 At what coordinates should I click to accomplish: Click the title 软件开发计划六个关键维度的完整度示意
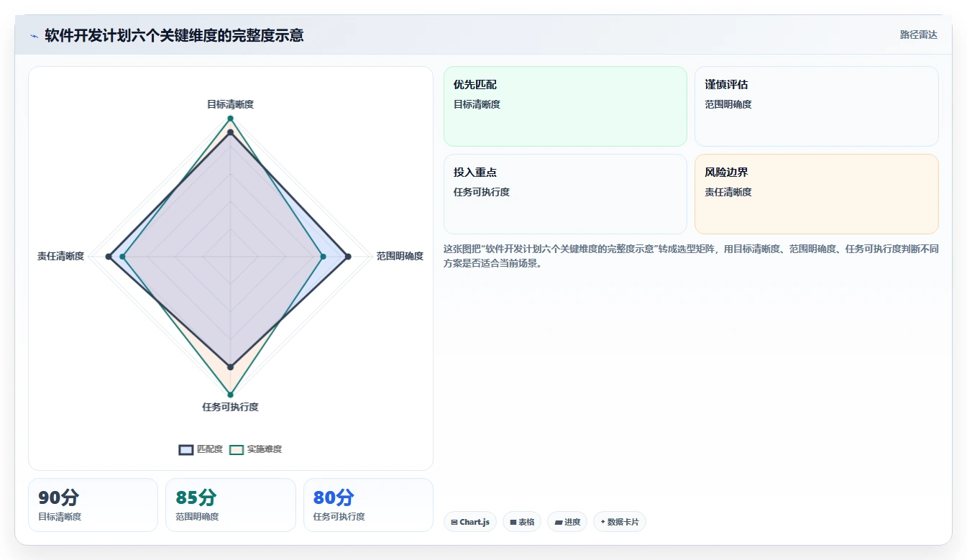click(x=174, y=35)
